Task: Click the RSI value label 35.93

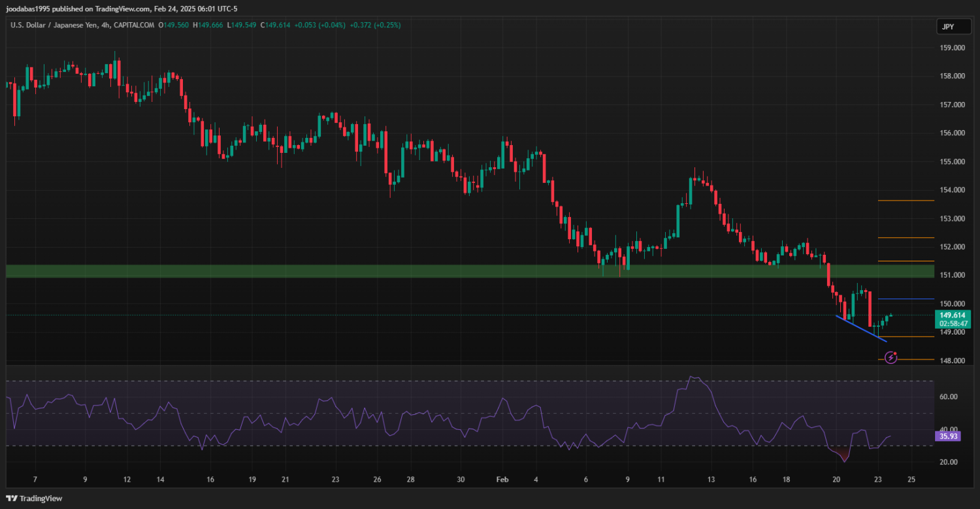Action: [x=948, y=436]
